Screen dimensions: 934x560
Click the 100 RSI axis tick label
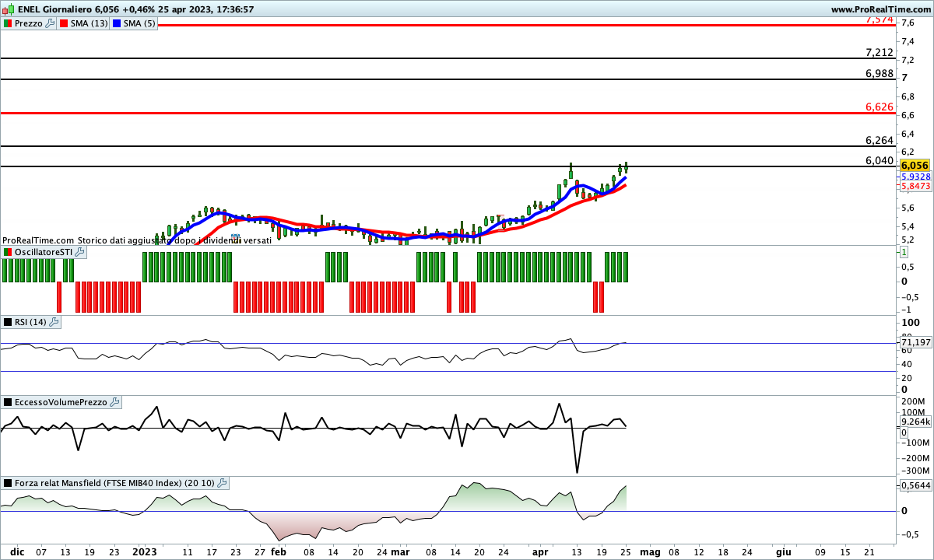coord(910,323)
